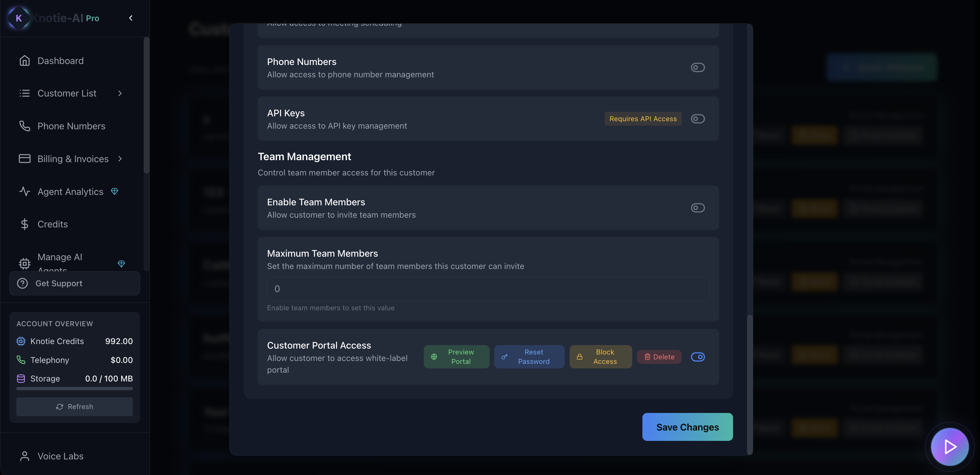Expand the Billing & Invoices chevron

point(120,159)
